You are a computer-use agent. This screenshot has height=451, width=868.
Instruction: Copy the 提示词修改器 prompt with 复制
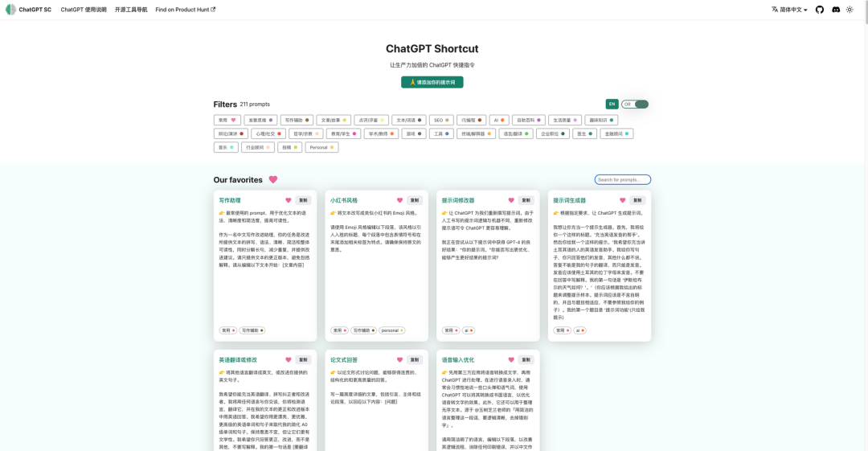coord(526,200)
